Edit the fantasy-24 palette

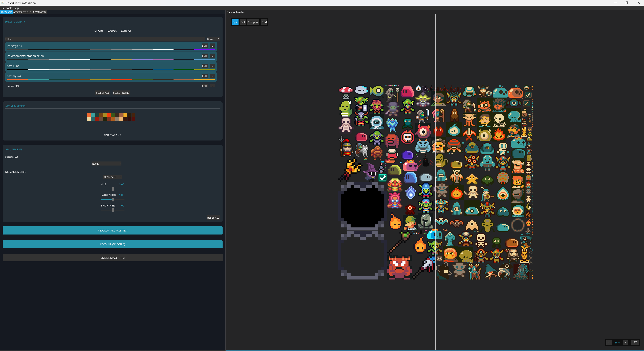click(x=204, y=76)
